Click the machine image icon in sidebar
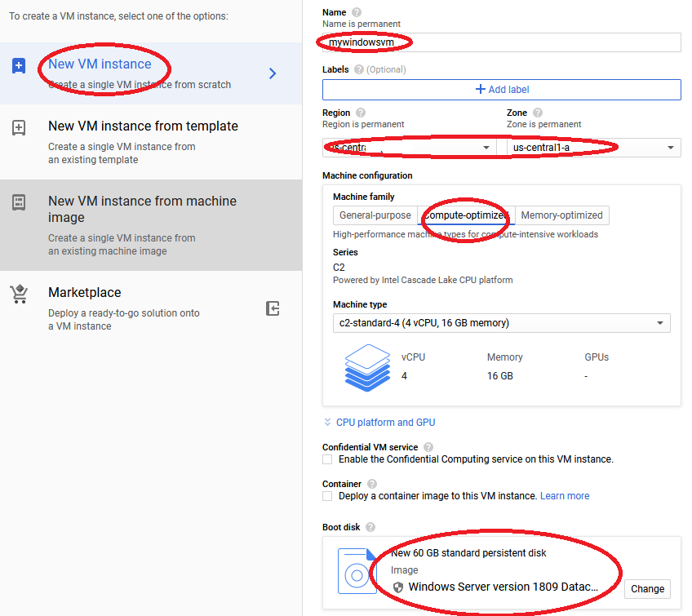This screenshot has height=616, width=692. [x=19, y=202]
